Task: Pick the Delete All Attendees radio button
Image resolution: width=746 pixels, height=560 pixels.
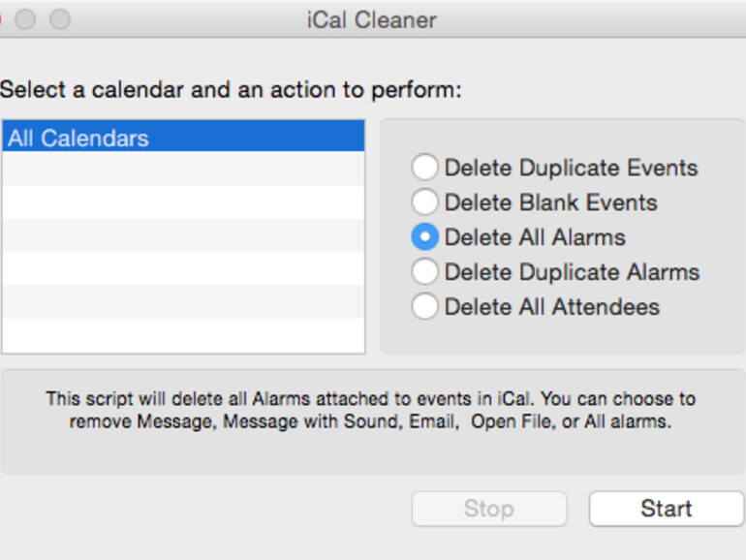Action: click(425, 307)
